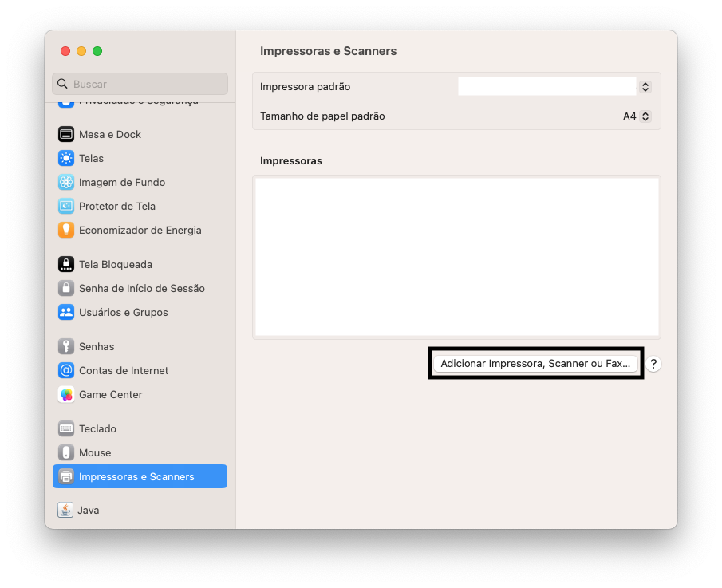Click the Tamanho de papel padrão label

pos(322,116)
